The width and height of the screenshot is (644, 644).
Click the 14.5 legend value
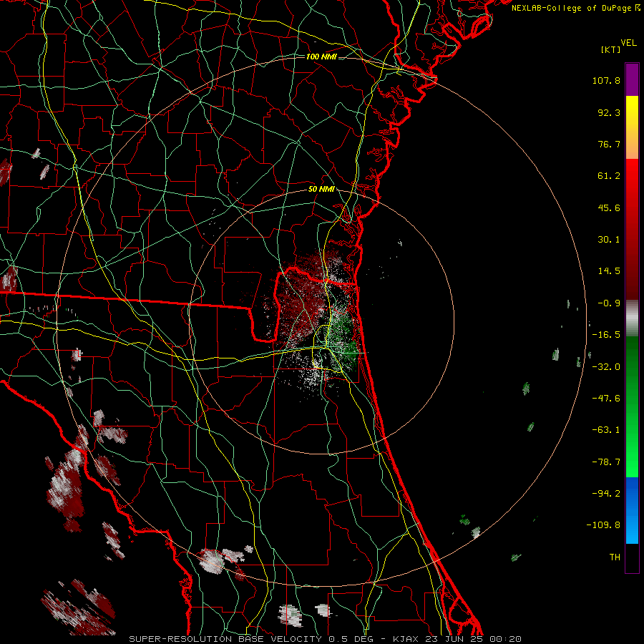(609, 271)
